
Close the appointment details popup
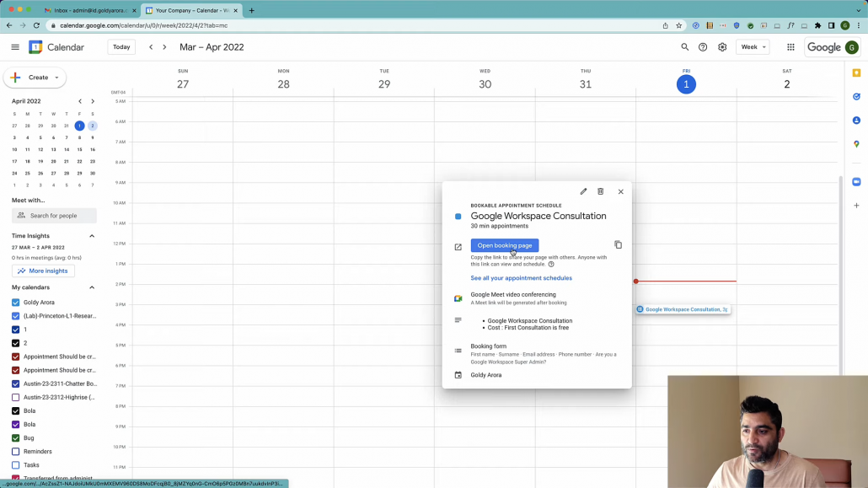click(620, 191)
